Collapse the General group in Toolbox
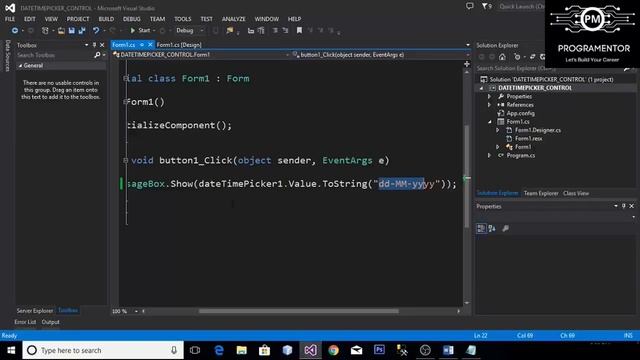 tap(20, 66)
